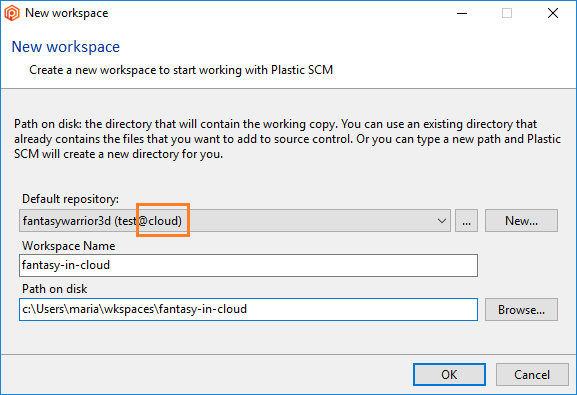Confirm with the OK button
The width and height of the screenshot is (577, 395).
[x=449, y=374]
